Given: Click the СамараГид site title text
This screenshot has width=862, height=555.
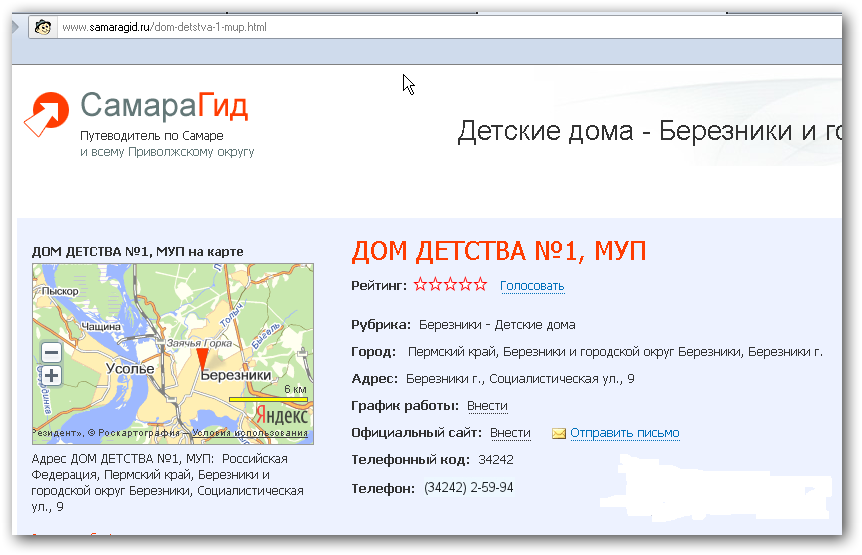Looking at the screenshot, I should (164, 106).
